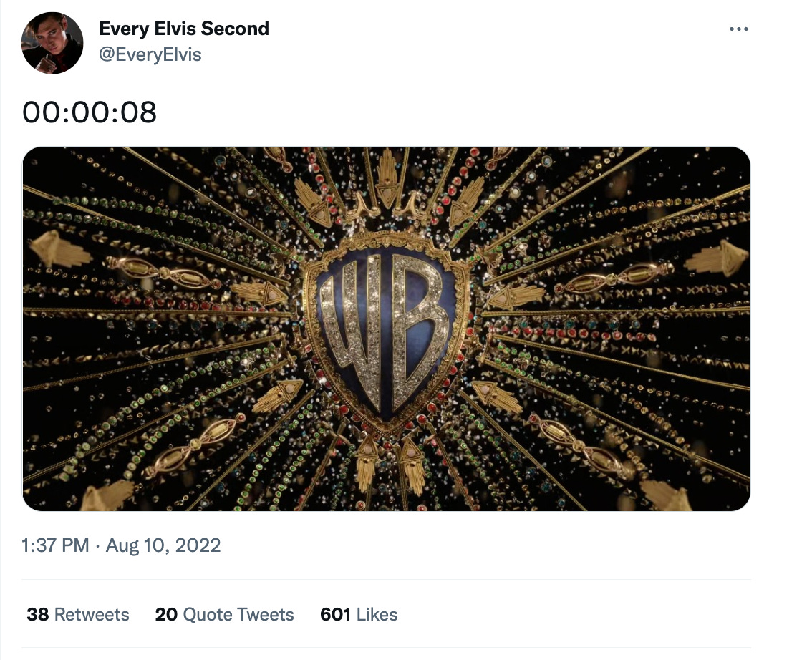Click the 1:37 PM timestamp
812x660 pixels.
coord(55,545)
